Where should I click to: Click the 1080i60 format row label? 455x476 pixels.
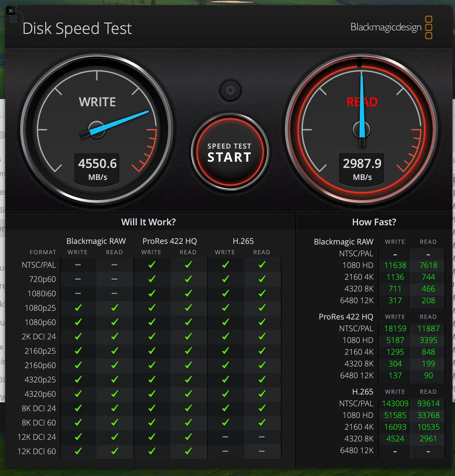point(42,294)
